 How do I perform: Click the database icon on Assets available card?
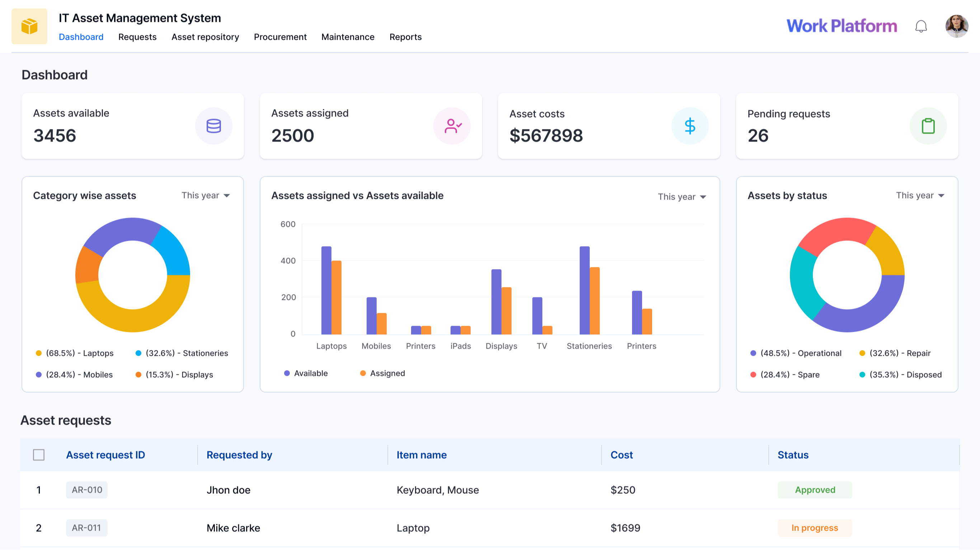pos(214,125)
